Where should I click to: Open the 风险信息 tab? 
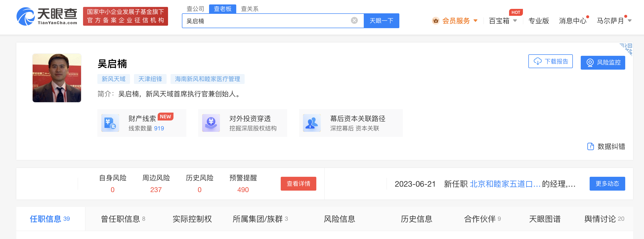[340, 219]
